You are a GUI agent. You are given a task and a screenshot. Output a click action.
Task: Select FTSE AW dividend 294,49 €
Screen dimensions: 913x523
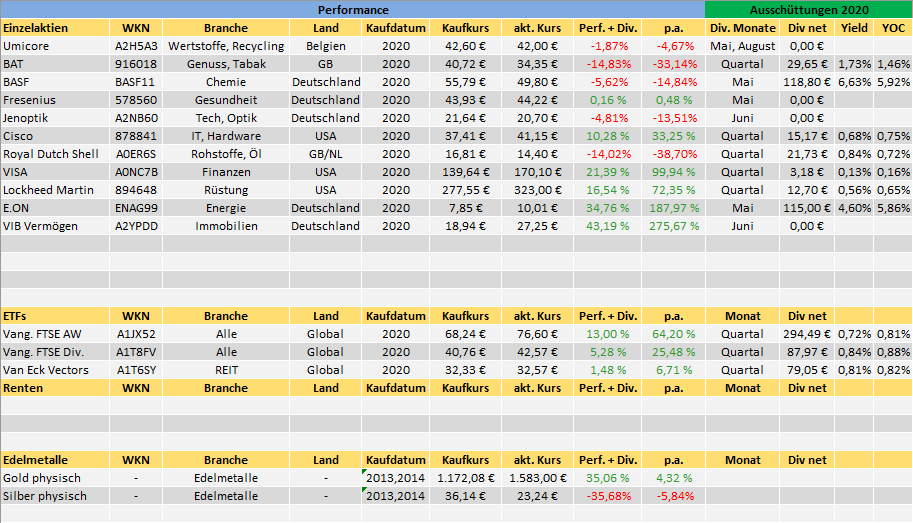click(807, 334)
